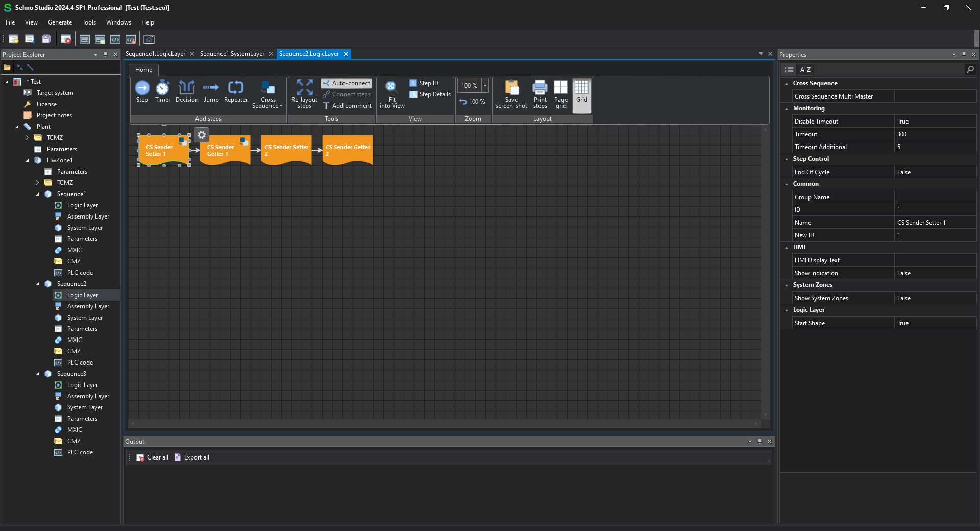Collapse the Sequence1 tree node
Screen dimensions: 980x531
[x=37, y=194]
